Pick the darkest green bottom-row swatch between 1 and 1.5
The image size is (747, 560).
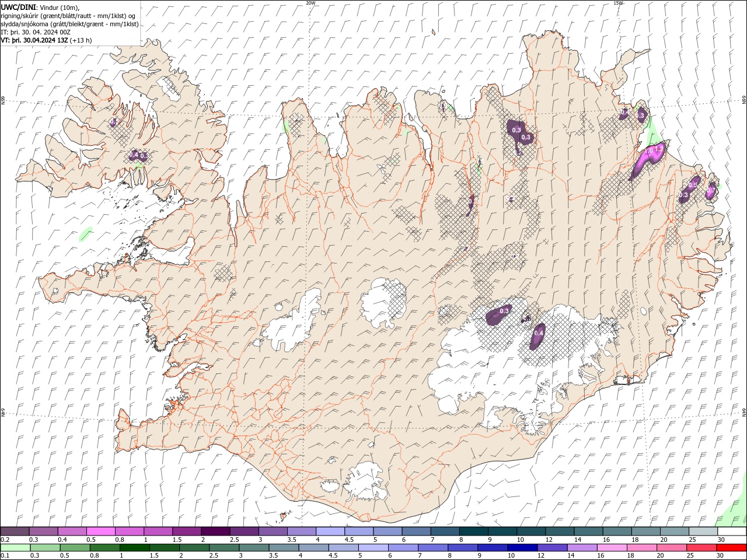pyautogui.click(x=134, y=548)
